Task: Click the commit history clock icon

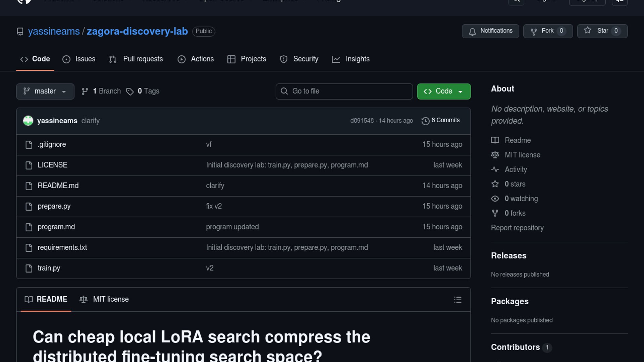Action: [425, 121]
